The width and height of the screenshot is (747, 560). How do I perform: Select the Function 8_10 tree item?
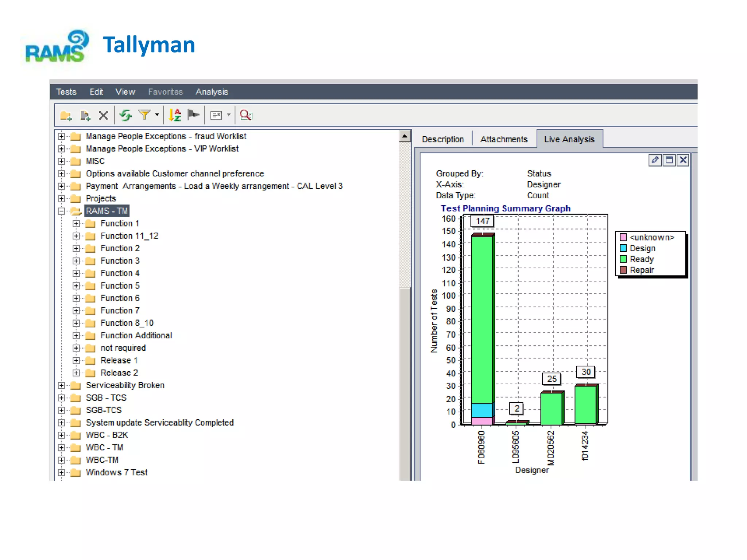click(x=127, y=323)
